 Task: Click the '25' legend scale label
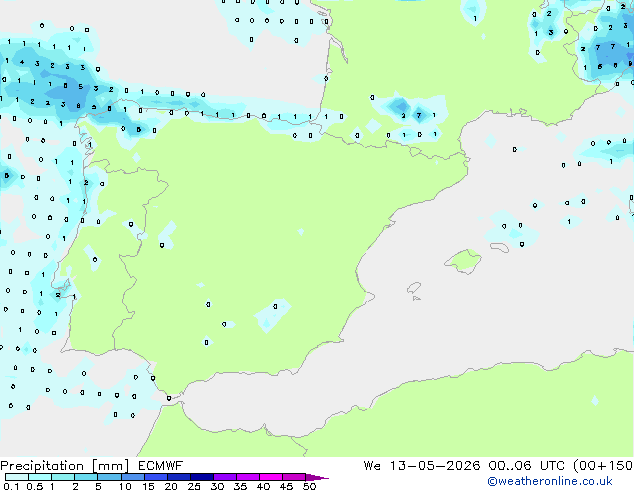[194, 486]
